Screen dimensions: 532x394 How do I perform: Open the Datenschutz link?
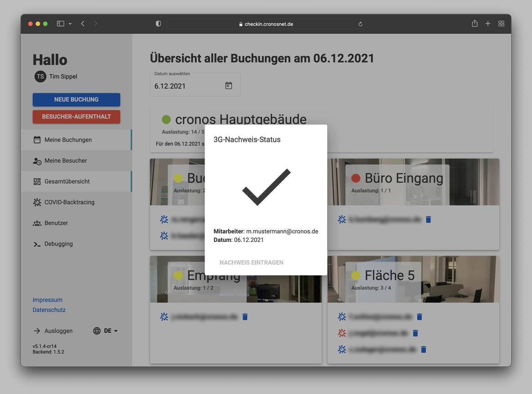49,310
